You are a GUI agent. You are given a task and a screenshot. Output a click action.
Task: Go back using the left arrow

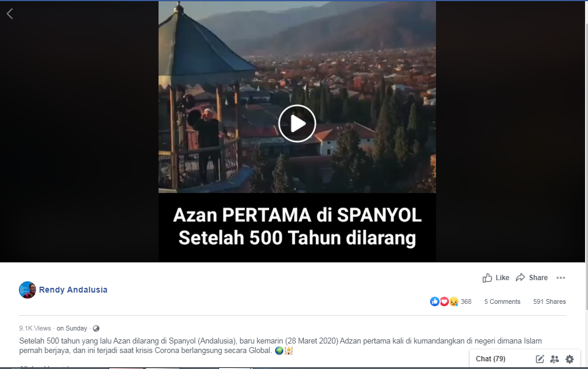pyautogui.click(x=9, y=14)
